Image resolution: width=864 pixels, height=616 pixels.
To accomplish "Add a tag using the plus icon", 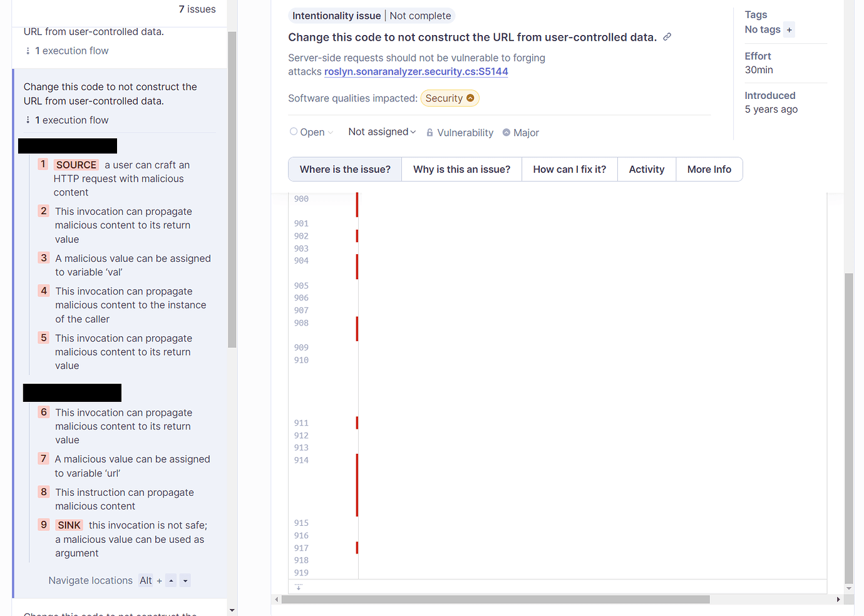I will pyautogui.click(x=789, y=29).
